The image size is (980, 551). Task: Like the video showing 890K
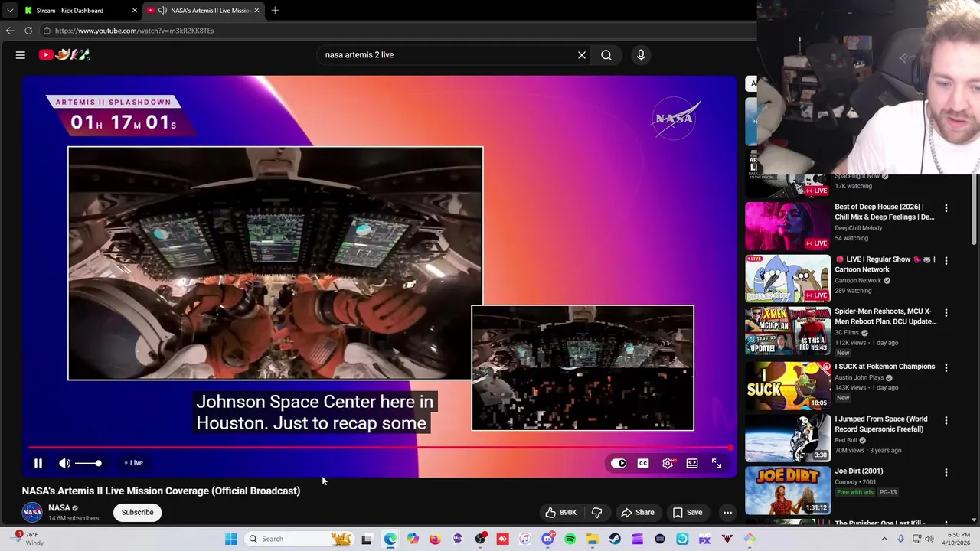[560, 512]
